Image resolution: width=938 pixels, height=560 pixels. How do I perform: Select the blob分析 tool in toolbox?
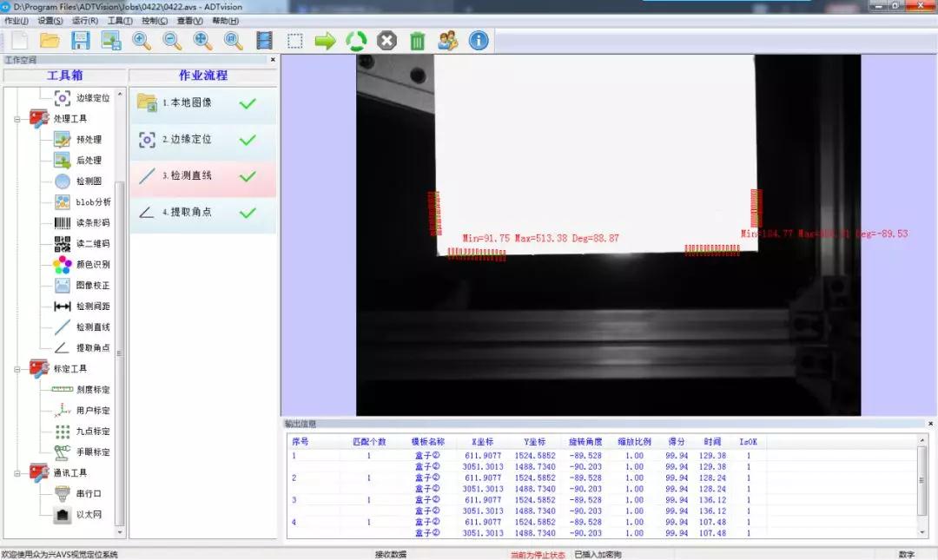(92, 202)
